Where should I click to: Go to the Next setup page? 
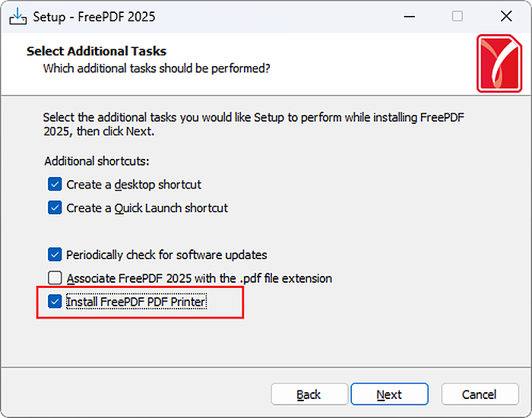(389, 394)
